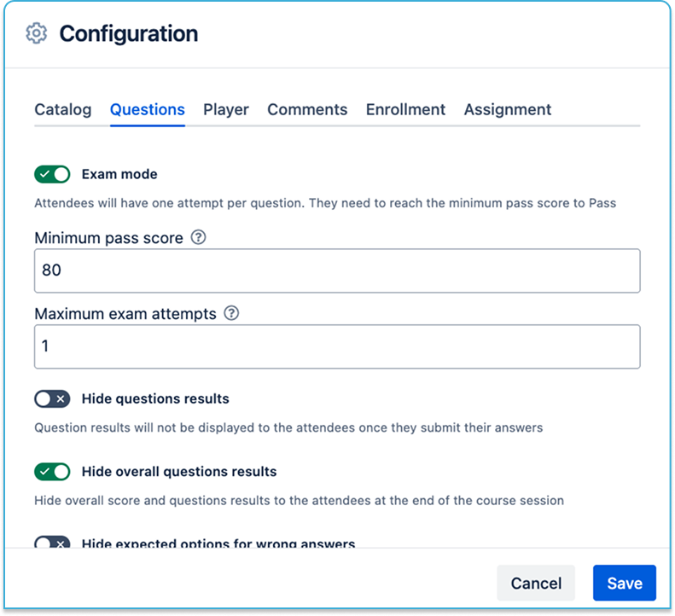Toggle Hide expected options for wrong answers

point(52,543)
